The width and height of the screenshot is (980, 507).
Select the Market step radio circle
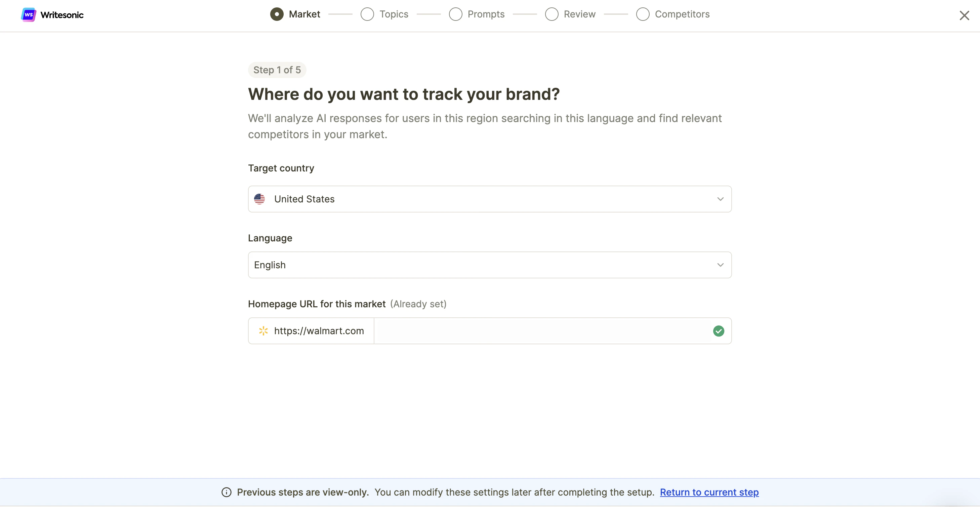277,14
